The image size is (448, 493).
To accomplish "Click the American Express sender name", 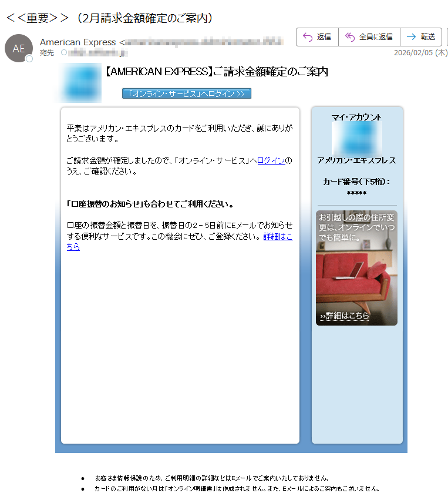I will pyautogui.click(x=78, y=42).
